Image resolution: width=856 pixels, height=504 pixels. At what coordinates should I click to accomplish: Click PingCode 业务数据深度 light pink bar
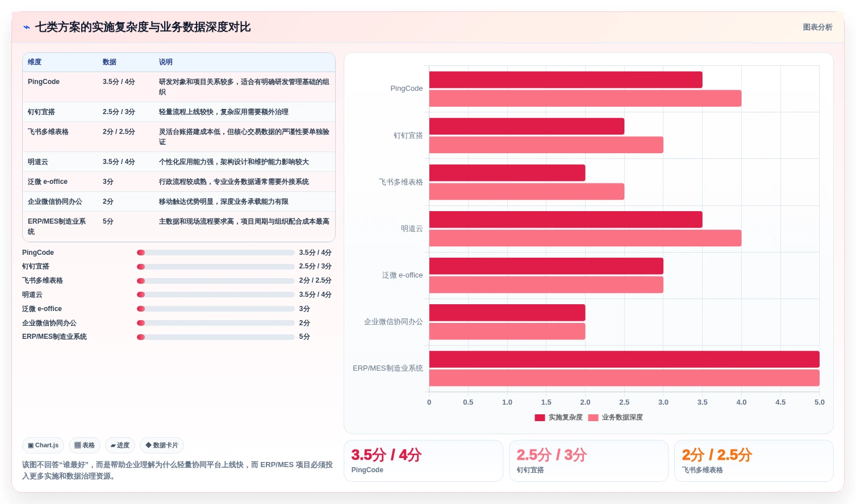pyautogui.click(x=585, y=98)
